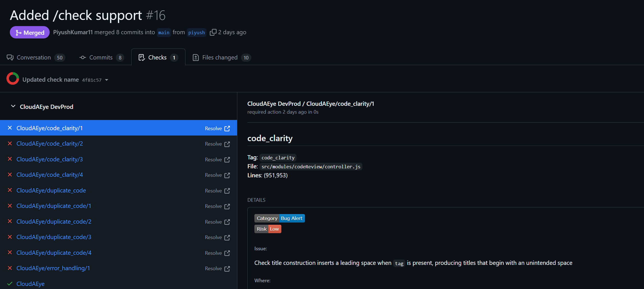The width and height of the screenshot is (644, 289).
Task: Click the Conversation speech bubble icon
Action: point(10,57)
